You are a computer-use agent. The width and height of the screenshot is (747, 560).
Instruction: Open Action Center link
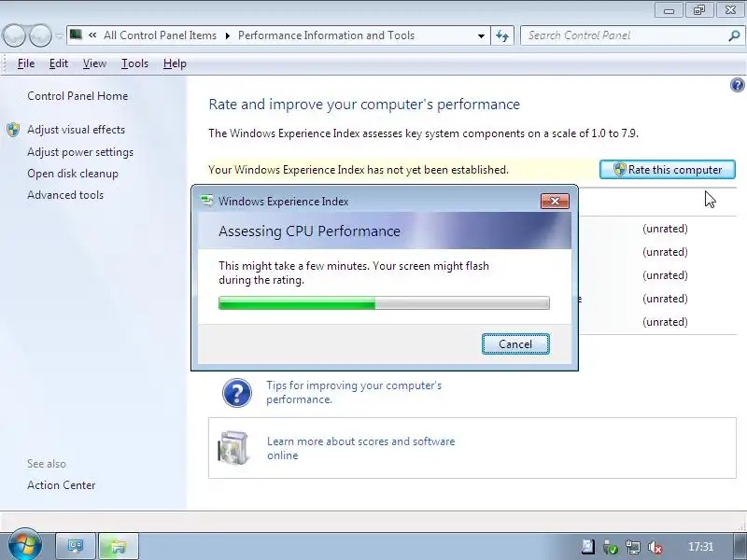point(61,485)
